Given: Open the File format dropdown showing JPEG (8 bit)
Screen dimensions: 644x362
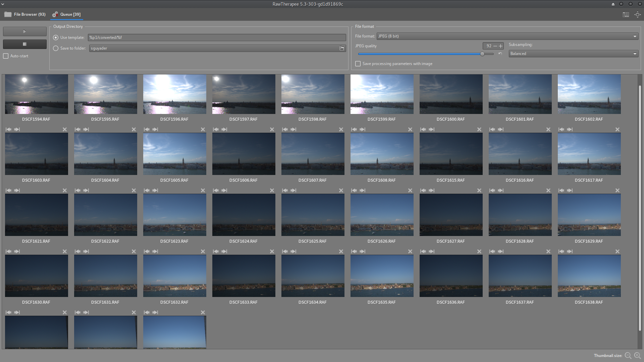Looking at the screenshot, I should coord(507,36).
